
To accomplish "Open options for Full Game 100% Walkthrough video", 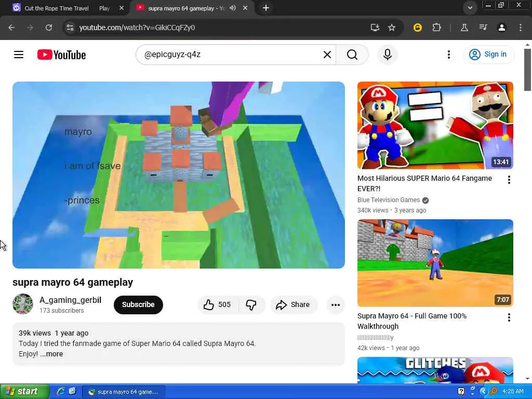I will pos(509,317).
